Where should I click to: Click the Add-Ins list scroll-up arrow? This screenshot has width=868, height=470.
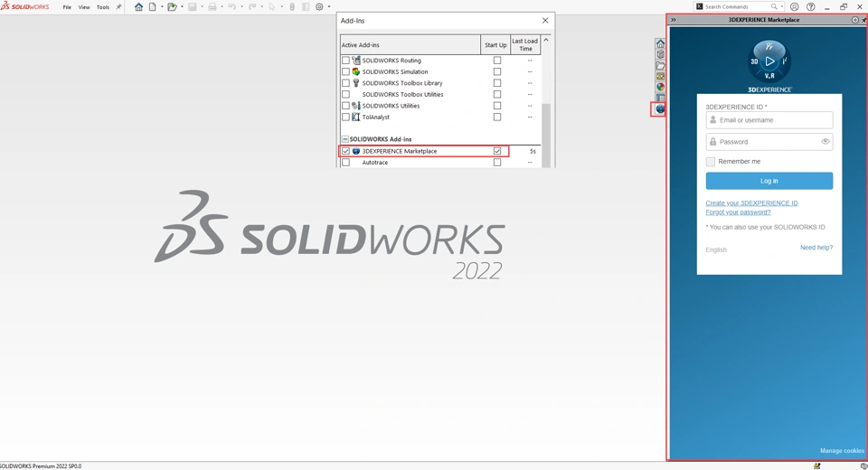[546, 40]
